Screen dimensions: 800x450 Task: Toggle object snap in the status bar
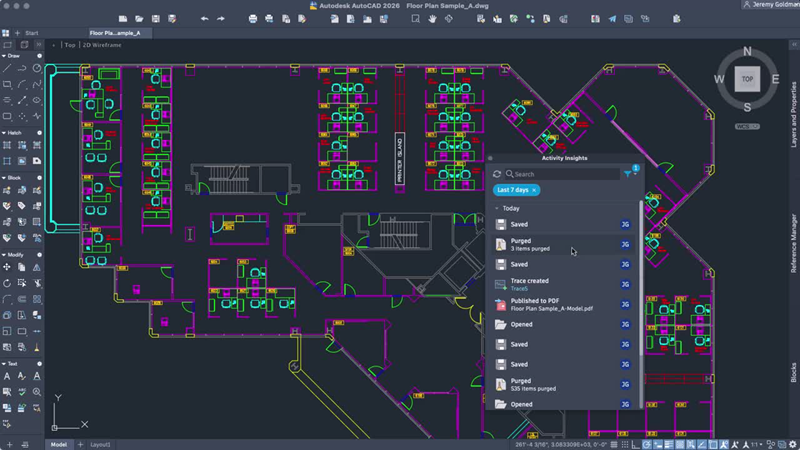(x=713, y=444)
